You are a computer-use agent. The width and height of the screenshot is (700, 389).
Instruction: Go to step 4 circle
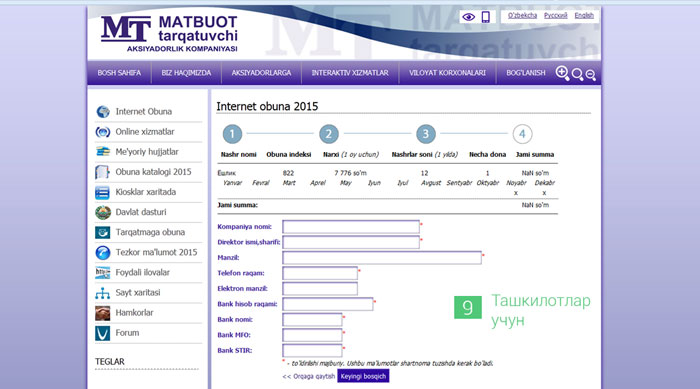point(522,134)
